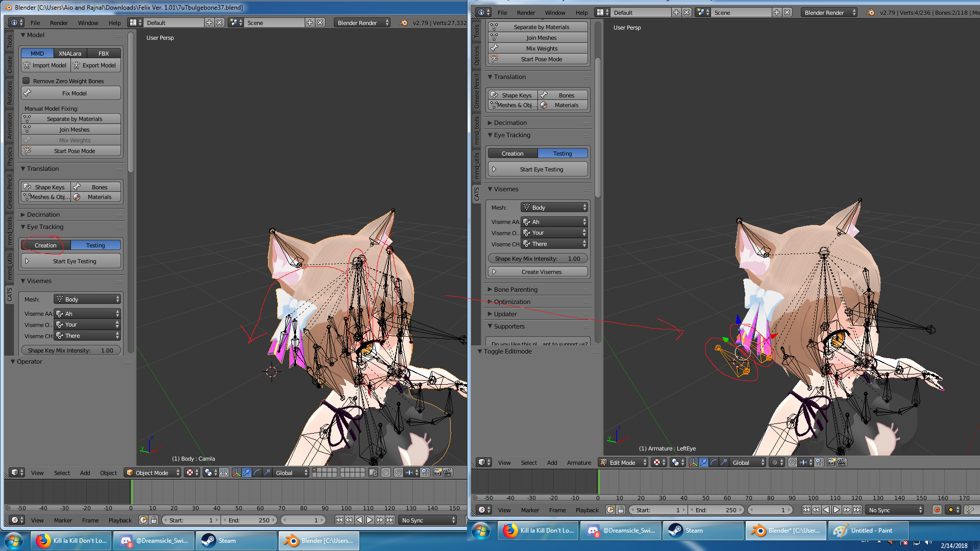The image size is (980, 551).
Task: Open Render menu in right Blender window
Action: 526,13
